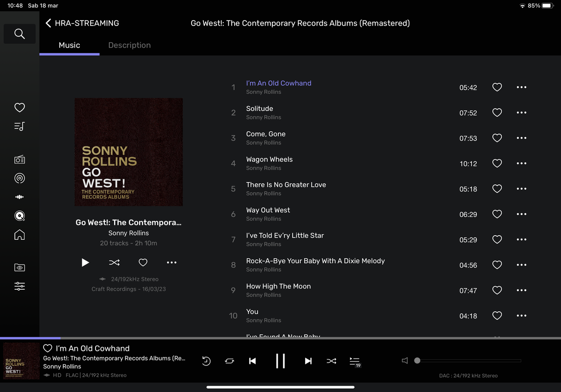This screenshot has height=392, width=561.
Task: Toggle repeat mode in player bar
Action: pyautogui.click(x=229, y=361)
